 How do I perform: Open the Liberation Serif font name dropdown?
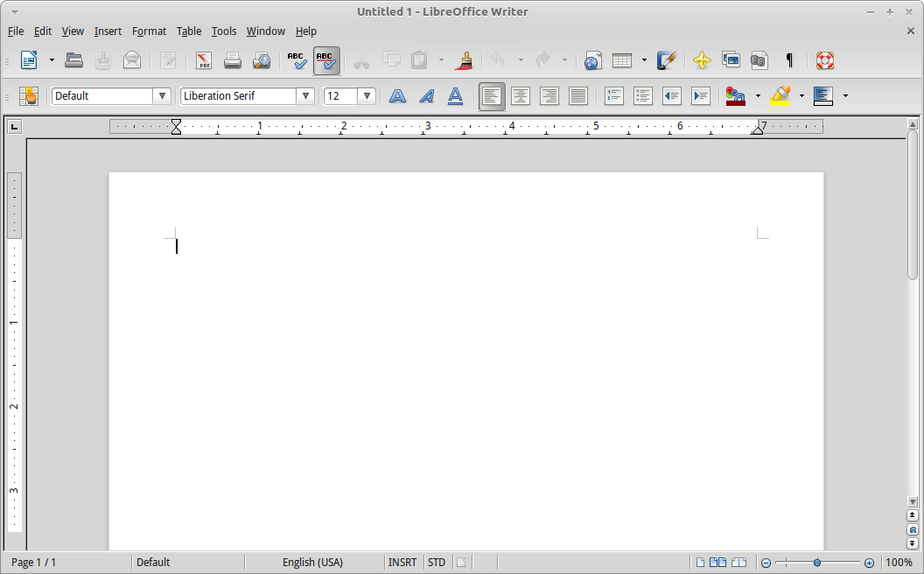point(305,95)
